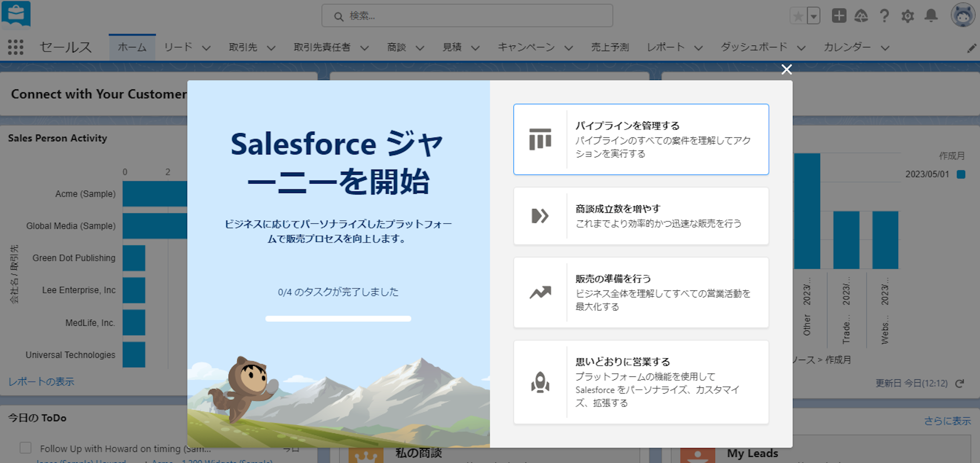Click the 検索 search field

[x=467, y=16]
